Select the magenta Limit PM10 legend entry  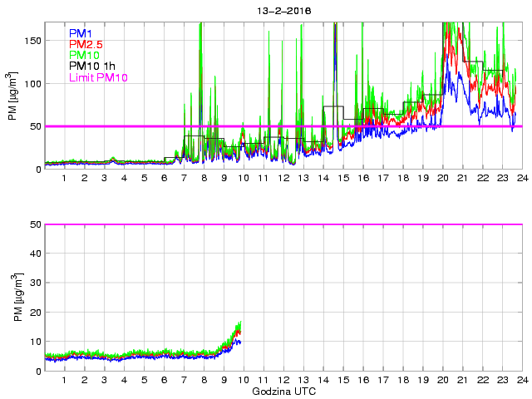point(98,77)
